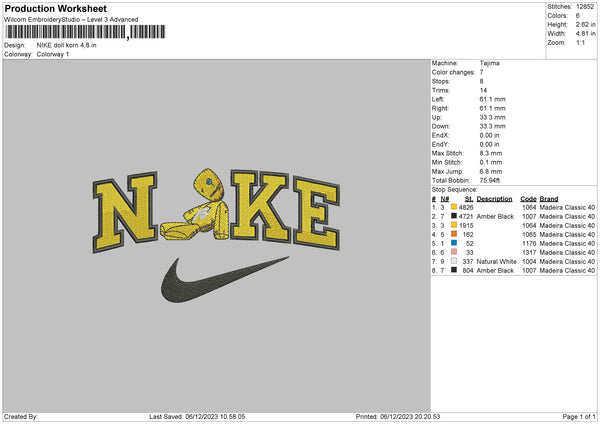The height and width of the screenshot is (424, 600).
Task: Click the Trims value 14
Action: 483,90
